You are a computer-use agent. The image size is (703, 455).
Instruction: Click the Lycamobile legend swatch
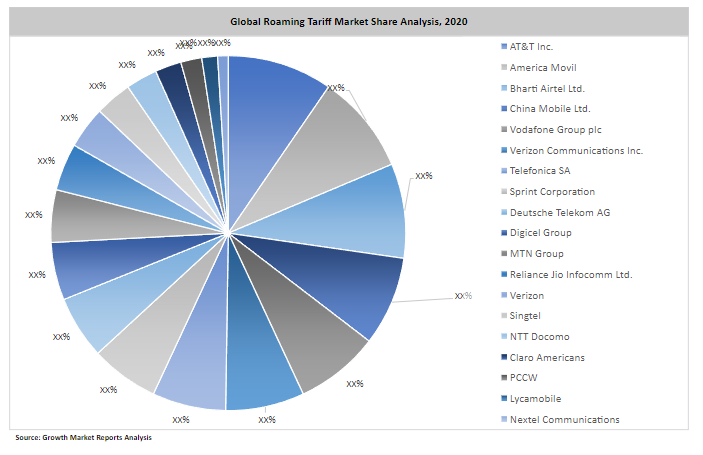(x=504, y=399)
